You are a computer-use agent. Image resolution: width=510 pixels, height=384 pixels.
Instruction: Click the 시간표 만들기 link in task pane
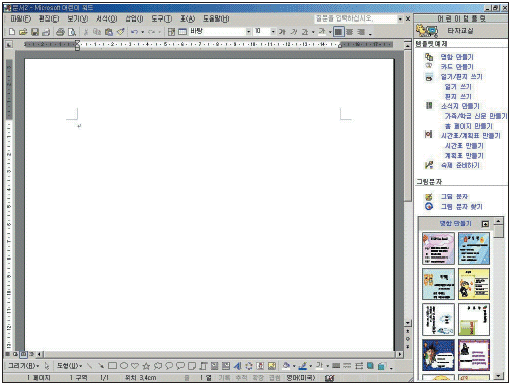(464, 146)
